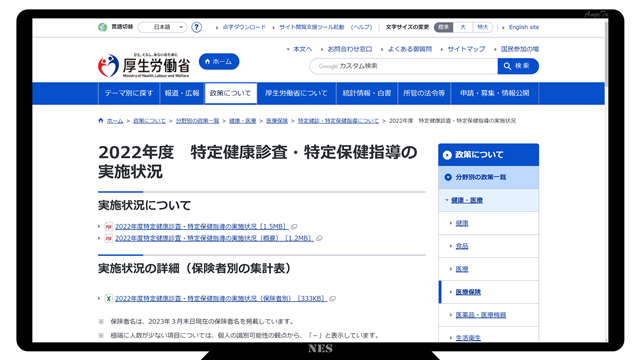Image resolution: width=640 pixels, height=360 pixels.
Task: Click arrow icon beside sidebar 政策について
Action: click(x=447, y=155)
